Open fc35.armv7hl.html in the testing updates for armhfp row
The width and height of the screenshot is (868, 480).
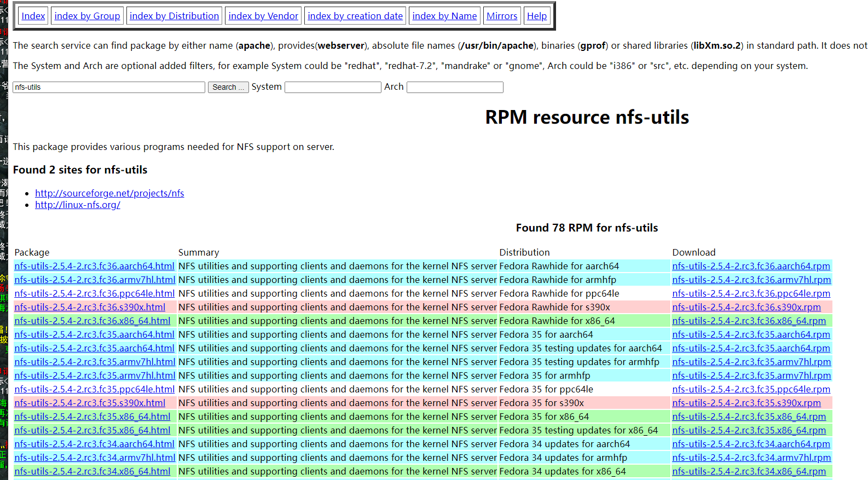pos(95,362)
